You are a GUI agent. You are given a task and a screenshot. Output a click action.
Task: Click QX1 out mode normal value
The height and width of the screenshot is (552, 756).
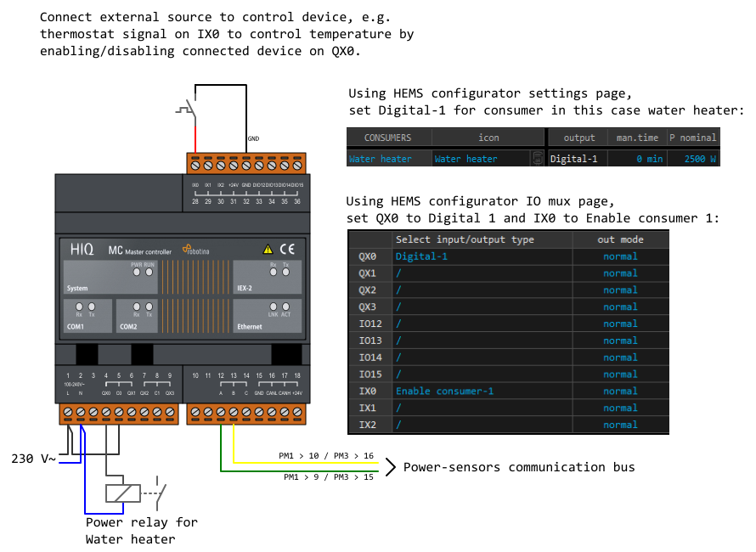[620, 273]
